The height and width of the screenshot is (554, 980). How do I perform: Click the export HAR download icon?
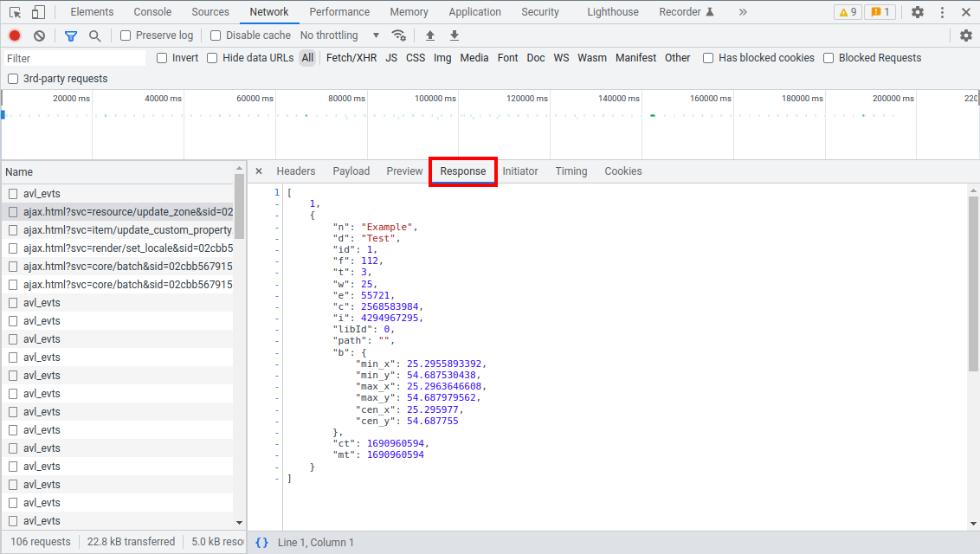(455, 35)
